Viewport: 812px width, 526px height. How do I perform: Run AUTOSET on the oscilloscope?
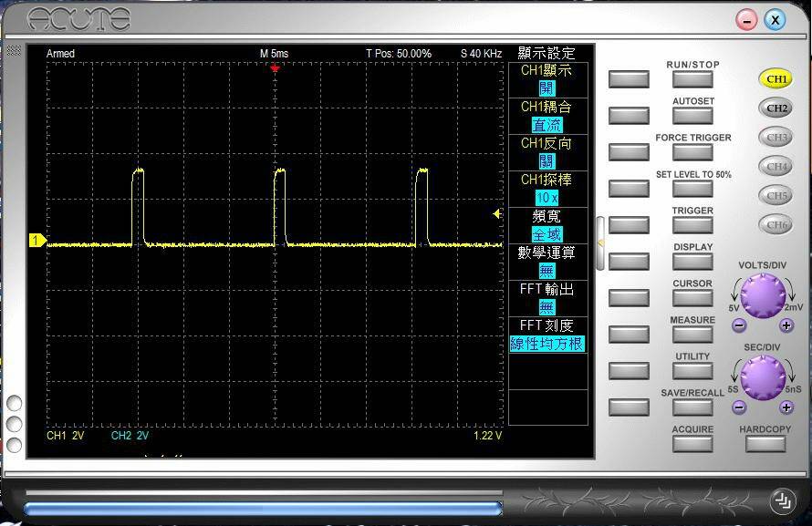[692, 116]
